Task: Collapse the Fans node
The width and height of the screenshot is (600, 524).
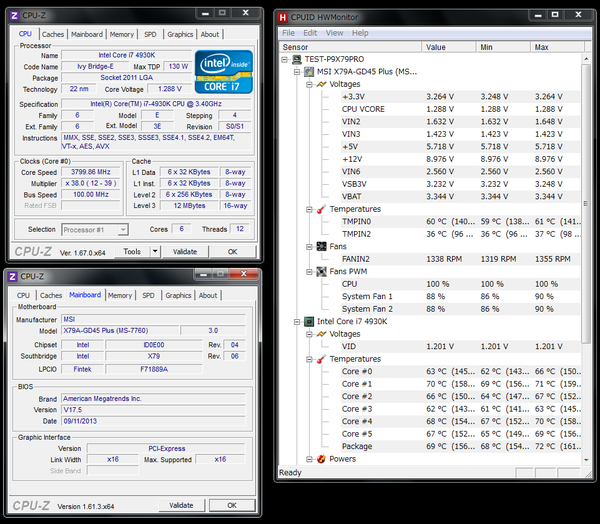Action: point(309,246)
